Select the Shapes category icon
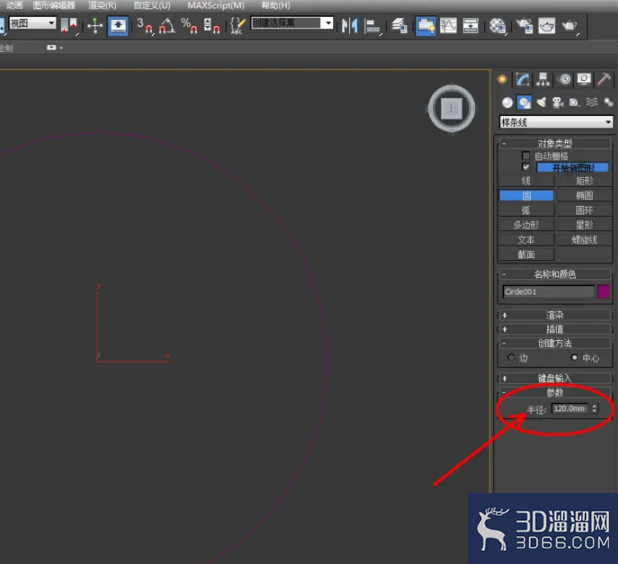618x564 pixels. pyautogui.click(x=524, y=102)
